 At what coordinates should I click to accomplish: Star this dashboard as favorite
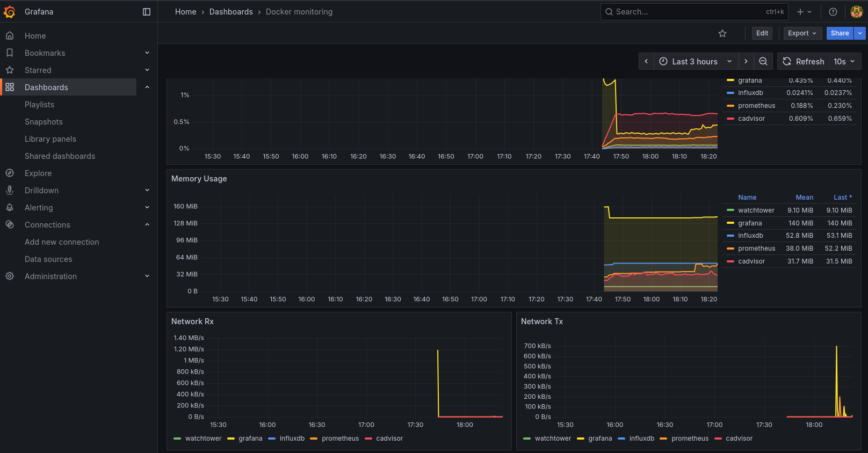pyautogui.click(x=722, y=33)
